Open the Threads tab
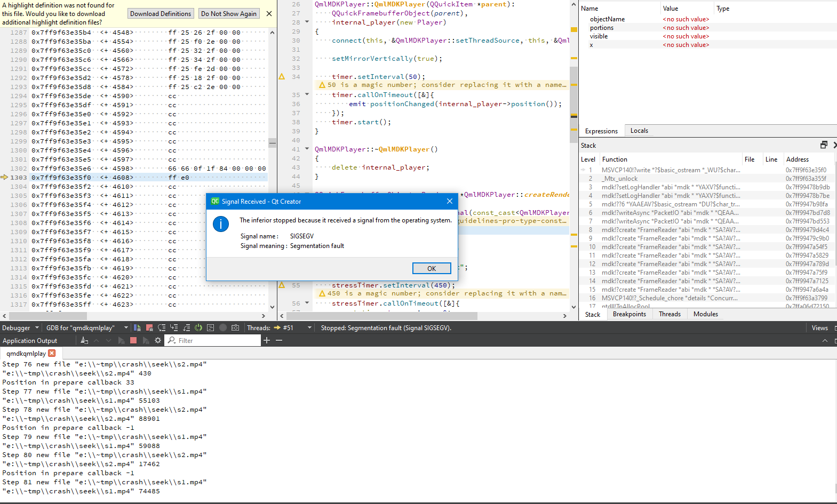837x504 pixels. click(669, 314)
